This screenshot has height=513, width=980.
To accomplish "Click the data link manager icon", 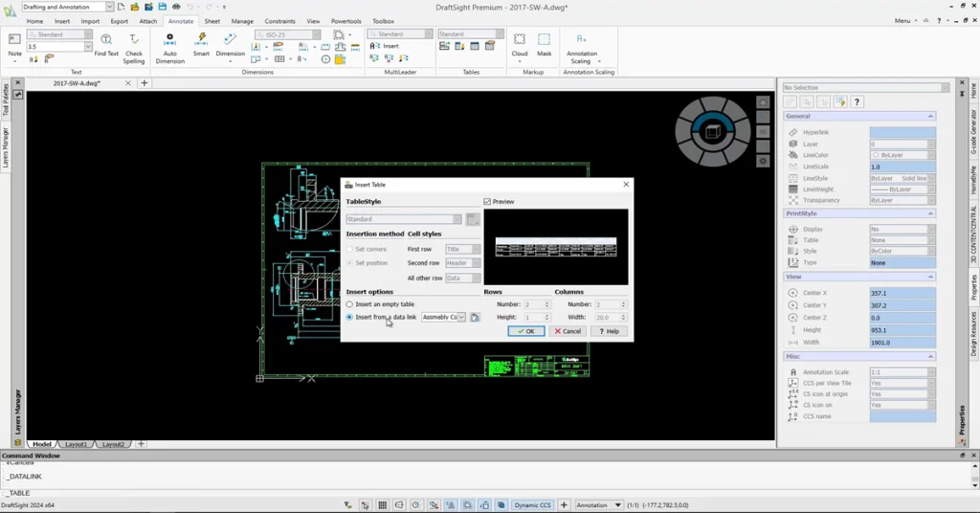I will click(475, 317).
